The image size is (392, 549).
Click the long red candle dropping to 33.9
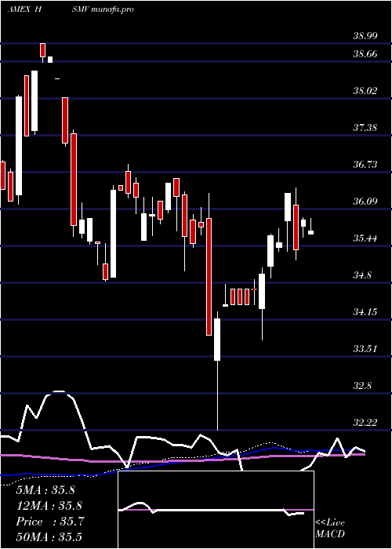(x=209, y=277)
